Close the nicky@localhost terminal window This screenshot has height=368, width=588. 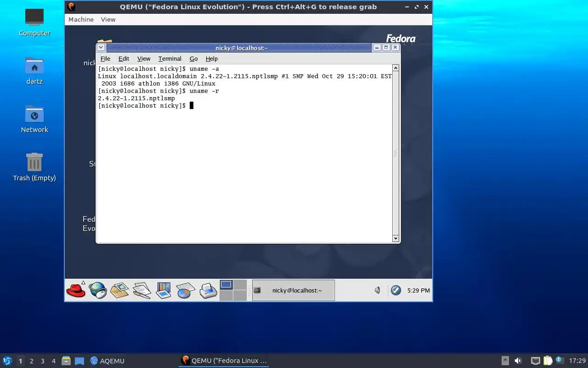click(x=395, y=47)
